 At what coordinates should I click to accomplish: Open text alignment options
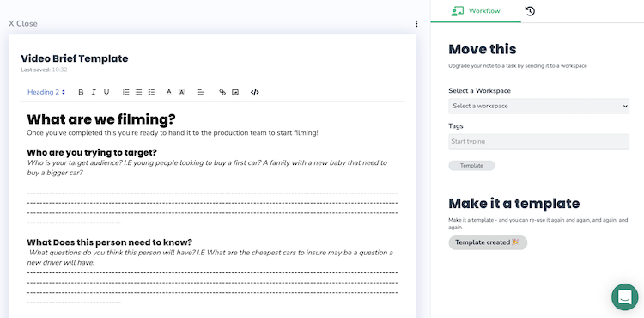[201, 93]
